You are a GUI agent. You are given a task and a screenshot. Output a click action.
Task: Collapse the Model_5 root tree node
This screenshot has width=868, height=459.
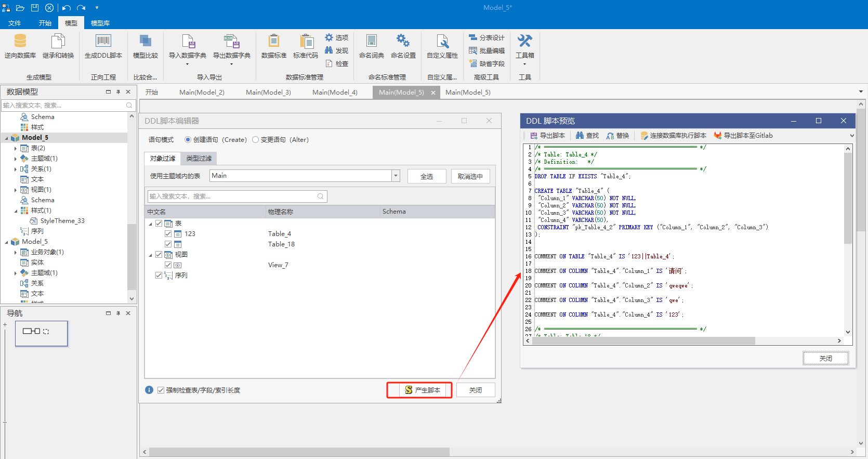(x=7, y=138)
